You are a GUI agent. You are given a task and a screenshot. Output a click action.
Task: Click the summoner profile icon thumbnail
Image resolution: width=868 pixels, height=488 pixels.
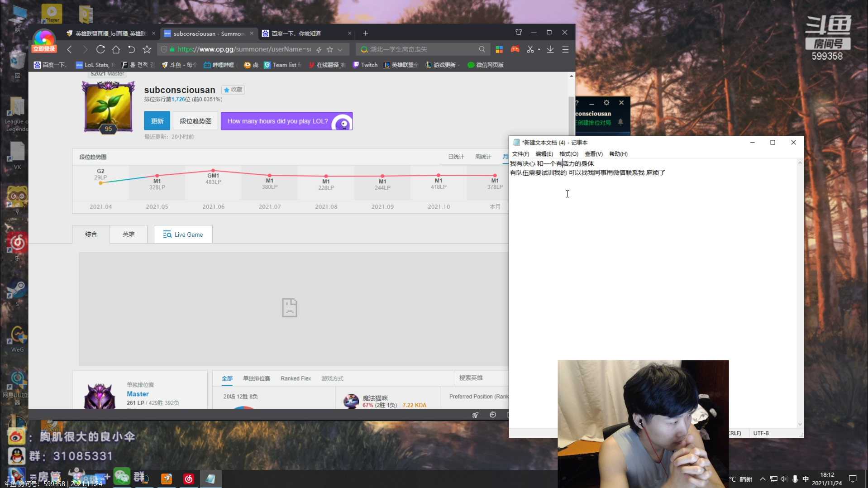pyautogui.click(x=108, y=107)
